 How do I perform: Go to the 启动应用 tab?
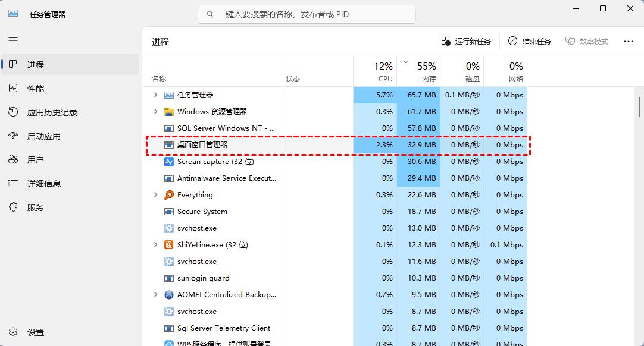pyautogui.click(x=70, y=136)
